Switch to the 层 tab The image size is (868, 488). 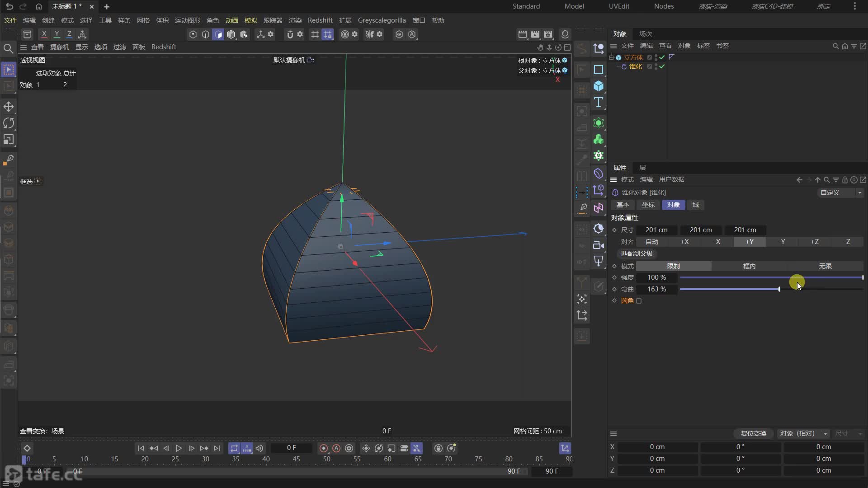(642, 168)
